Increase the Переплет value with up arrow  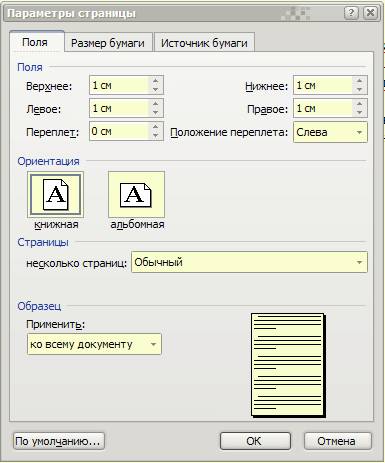point(155,127)
